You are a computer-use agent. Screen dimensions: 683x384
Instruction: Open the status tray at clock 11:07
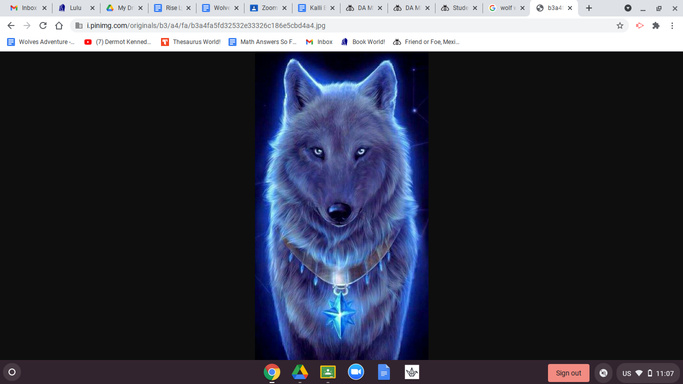click(x=665, y=374)
